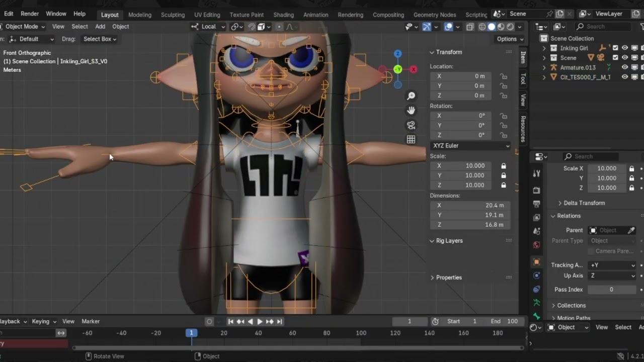
Task: Click the Parent eyedropper icon
Action: click(631, 230)
